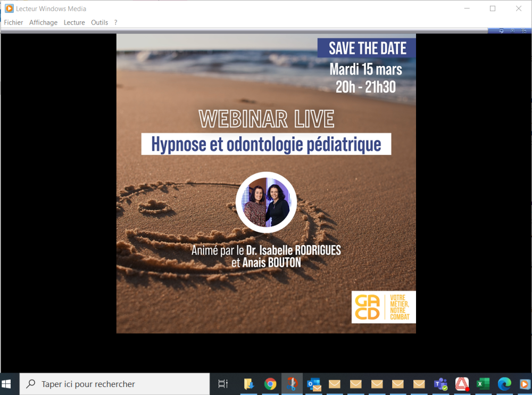Click the speech-bubble icon in blue strip

click(502, 30)
